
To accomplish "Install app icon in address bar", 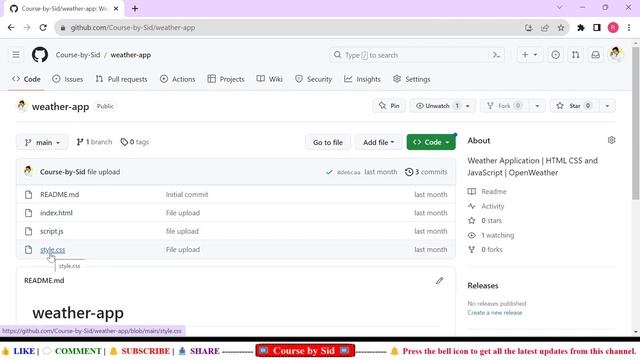I will (x=529, y=28).
